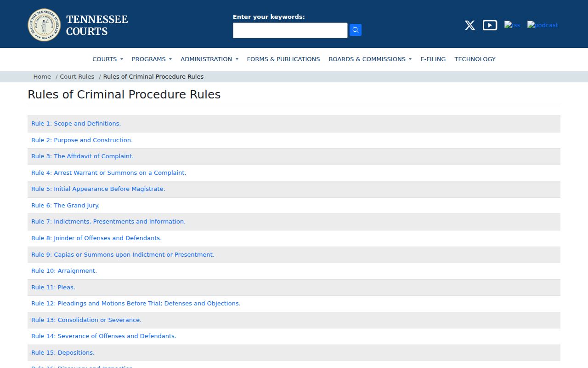Expand the COURTS dropdown menu
Viewport: 588px width, 368px height.
click(x=107, y=59)
